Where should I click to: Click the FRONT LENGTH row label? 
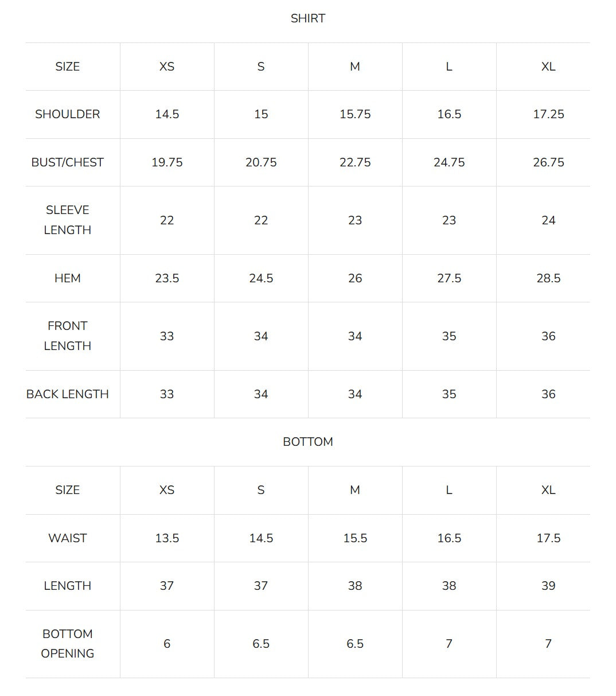pyautogui.click(x=68, y=336)
